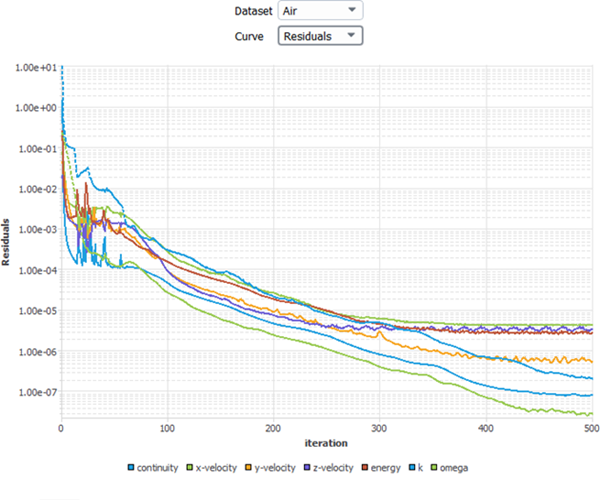This screenshot has width=600, height=500.
Task: Click the 1.00e-04 y-axis tick label
Action: (x=38, y=270)
